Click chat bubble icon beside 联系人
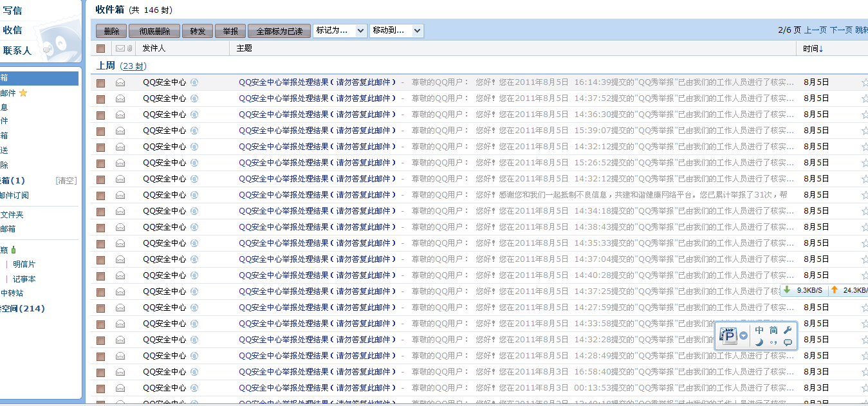Viewport: 868px width, 406px height. 47,50
